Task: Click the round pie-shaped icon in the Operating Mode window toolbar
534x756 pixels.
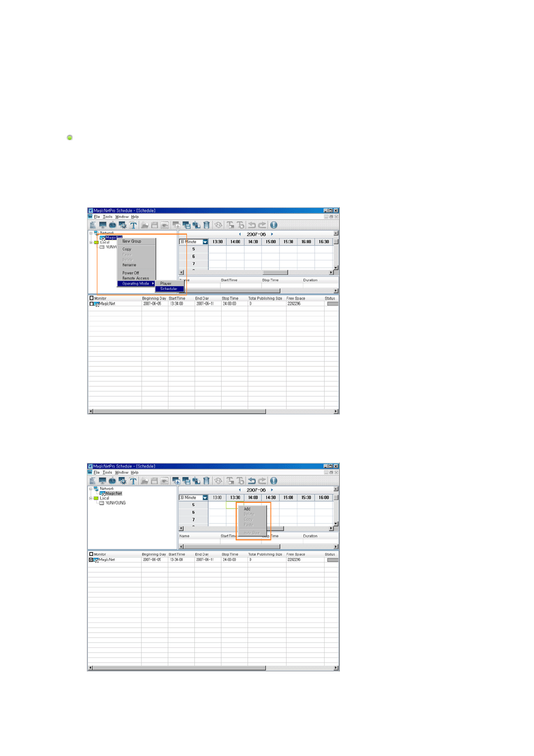Action: pos(113,225)
